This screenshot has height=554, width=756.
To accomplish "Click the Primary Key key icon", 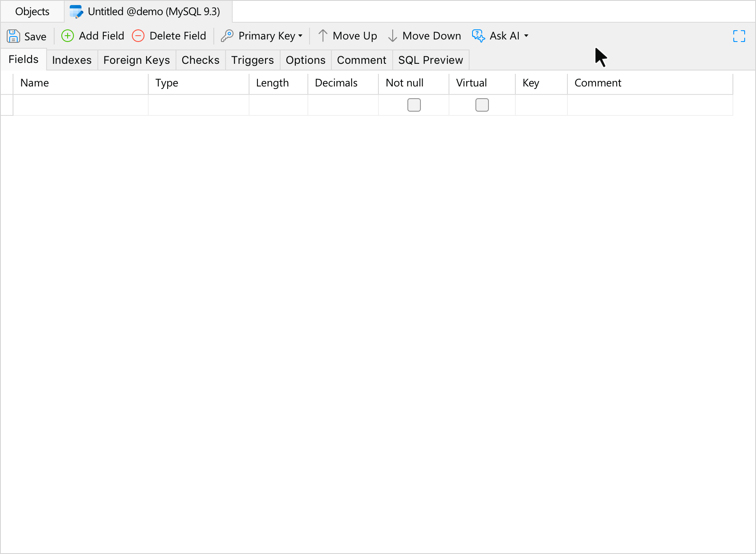I will point(227,36).
